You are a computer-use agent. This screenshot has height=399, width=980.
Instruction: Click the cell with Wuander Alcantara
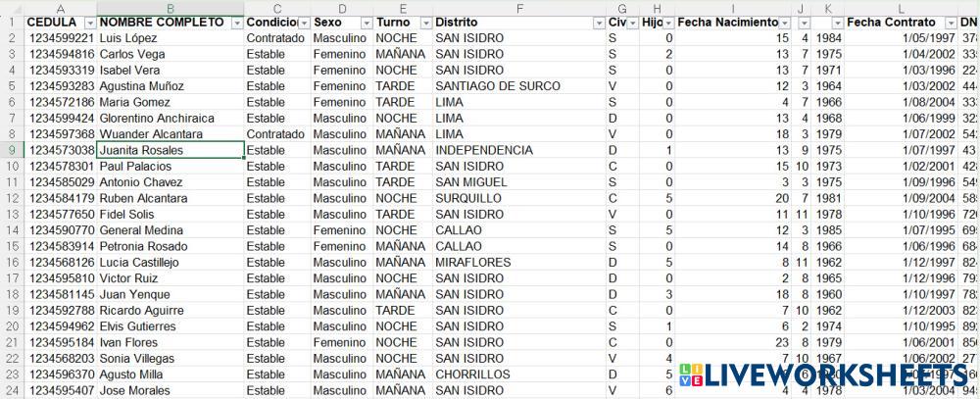click(x=171, y=134)
